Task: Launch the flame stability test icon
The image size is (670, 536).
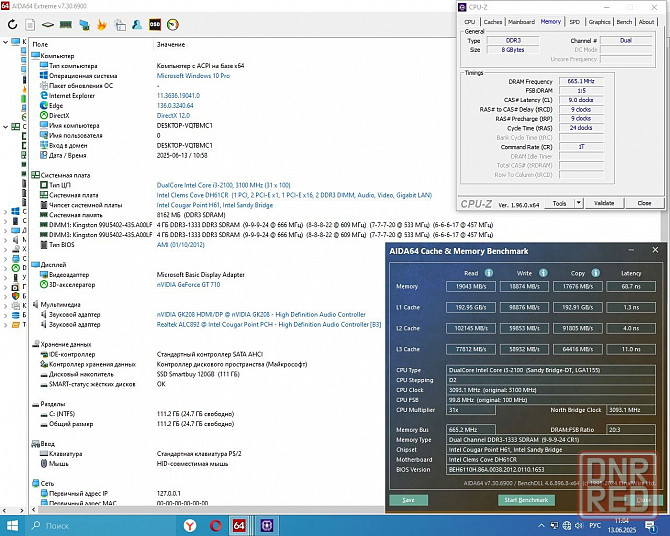Action: pos(102,25)
